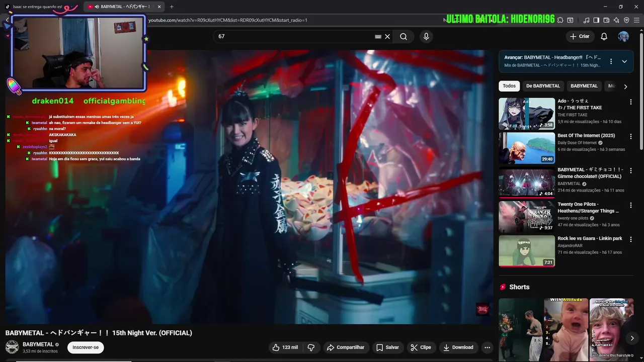Open Rock lee vs Gaara video thumbnail
The image size is (644, 362).
click(527, 251)
